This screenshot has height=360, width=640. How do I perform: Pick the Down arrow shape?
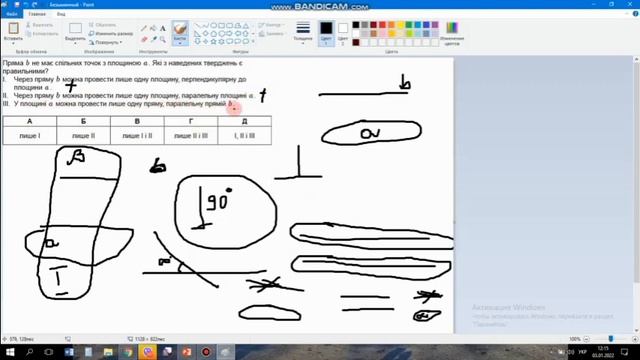[x=197, y=42]
